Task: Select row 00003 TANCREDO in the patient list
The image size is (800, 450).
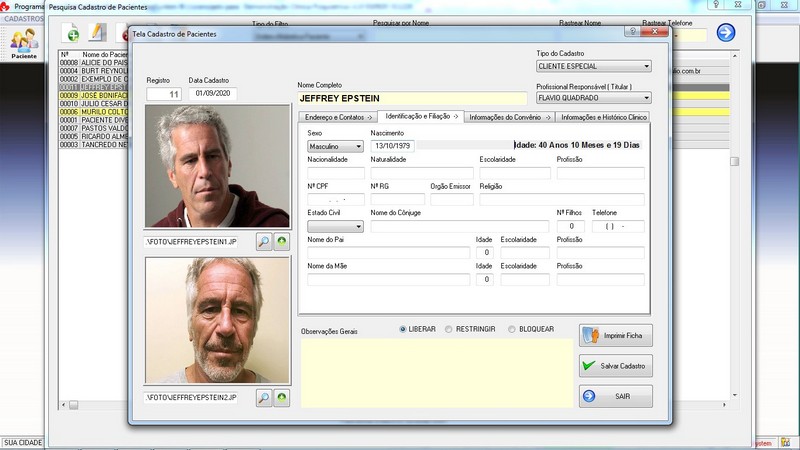Action: click(x=93, y=145)
